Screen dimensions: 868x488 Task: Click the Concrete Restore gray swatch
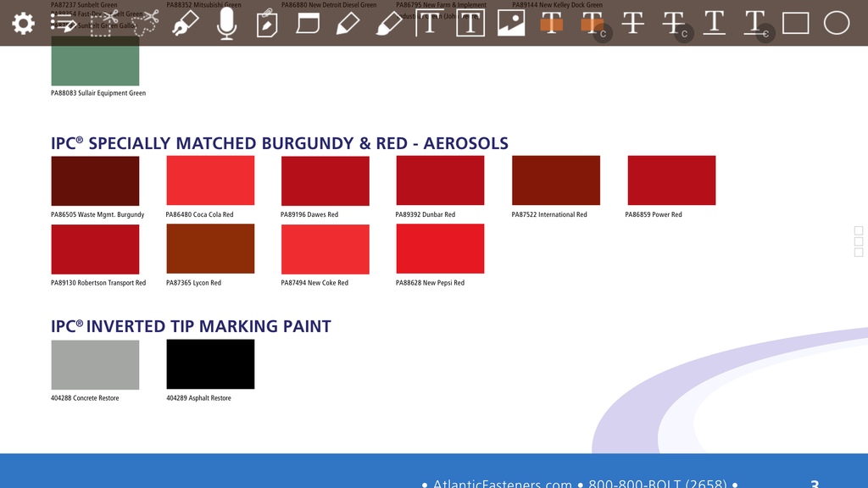[x=95, y=364]
